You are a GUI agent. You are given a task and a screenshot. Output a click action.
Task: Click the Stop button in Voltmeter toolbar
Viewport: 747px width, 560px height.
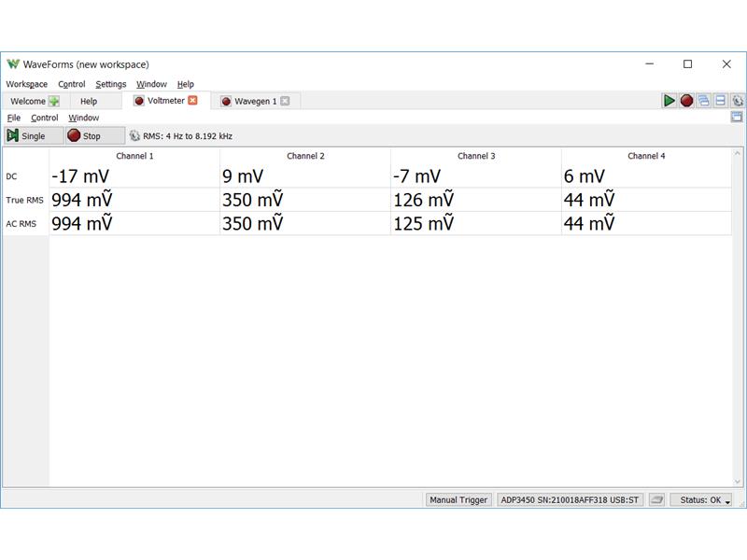(x=95, y=135)
